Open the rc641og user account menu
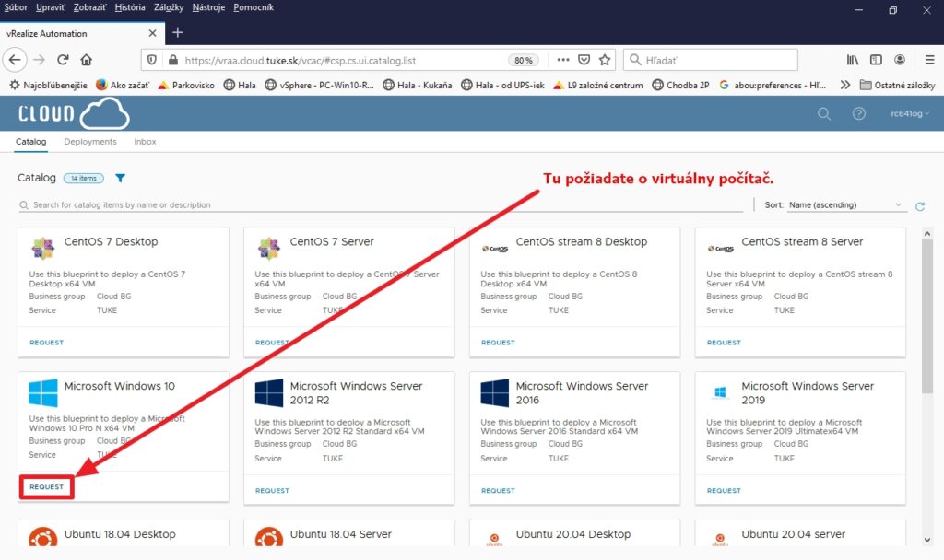Screen dimensions: 944x560 coord(909,113)
